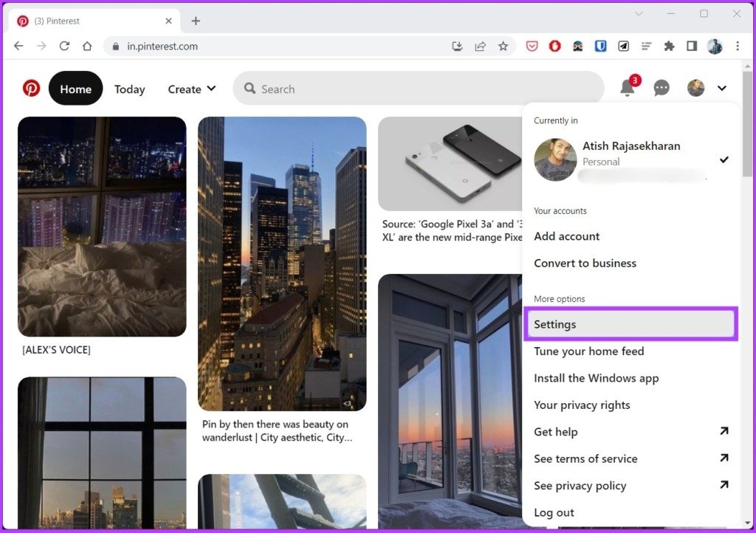Open Chrome three-dot menu
Viewport: 756px width, 533px height.
point(738,47)
